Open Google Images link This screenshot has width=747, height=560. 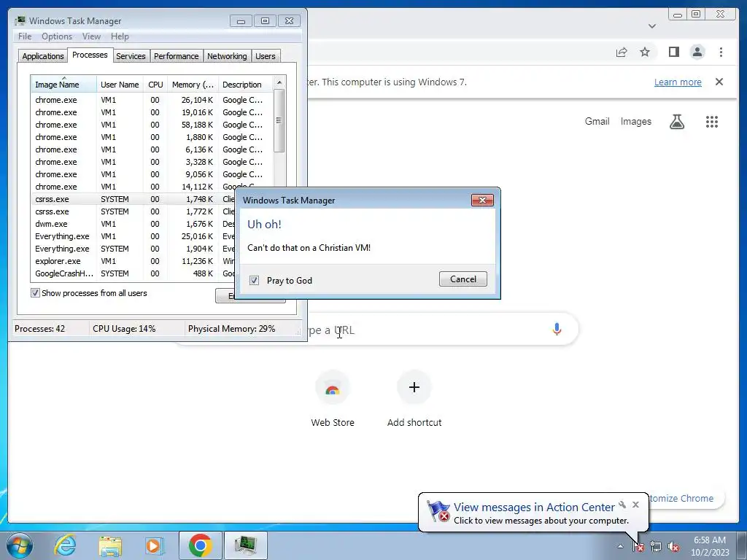[635, 122]
